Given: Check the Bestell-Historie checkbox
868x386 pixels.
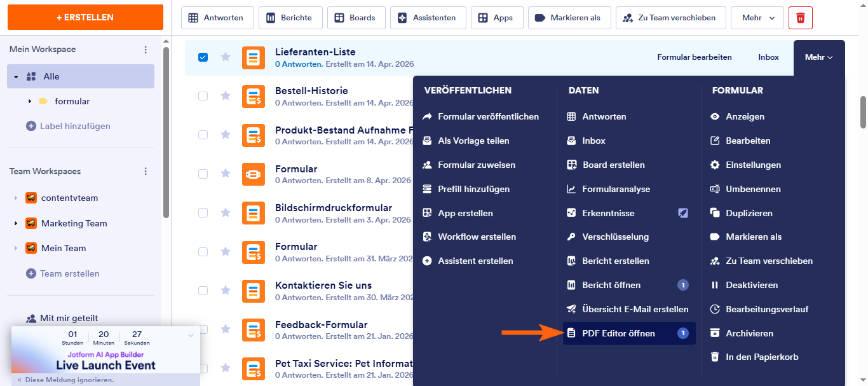Looking at the screenshot, I should (203, 96).
